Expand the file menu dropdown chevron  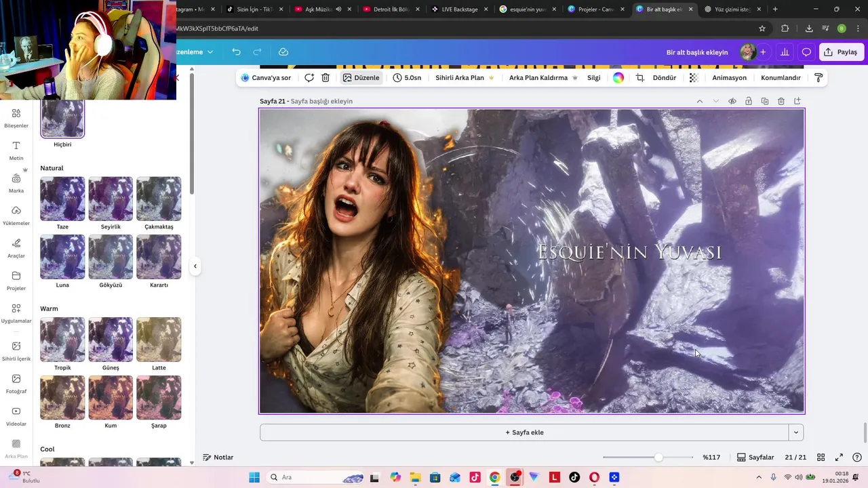click(210, 52)
